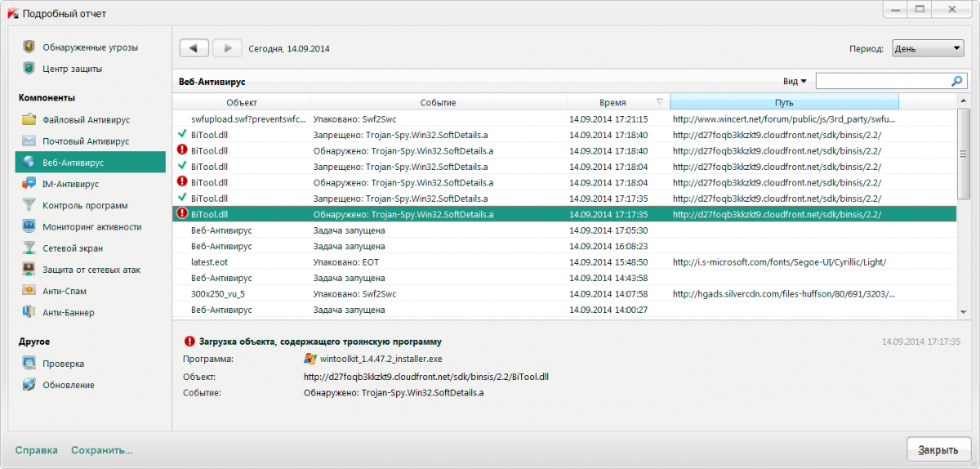
Task: Click red alert icon on 17:18:04 Обнаружено row
Action: tap(182, 182)
